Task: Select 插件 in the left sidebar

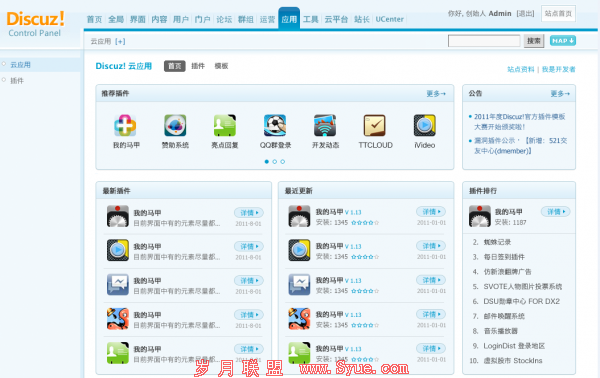Action: pyautogui.click(x=17, y=81)
